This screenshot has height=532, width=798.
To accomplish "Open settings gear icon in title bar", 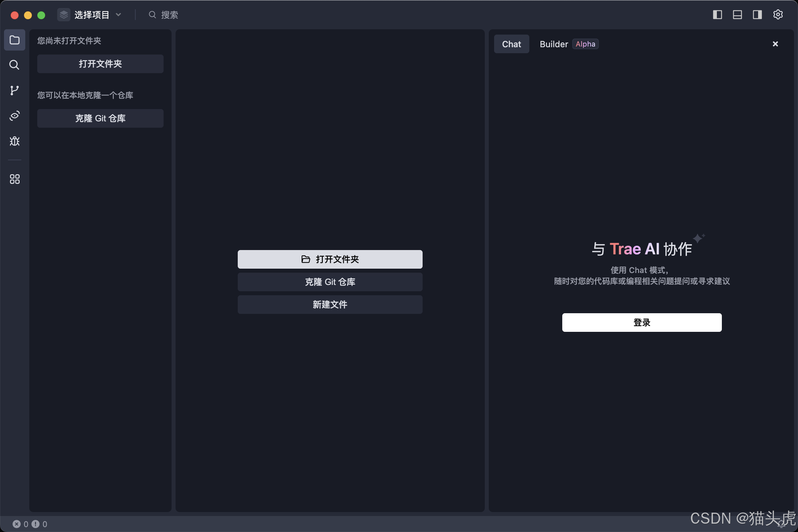I will pyautogui.click(x=778, y=15).
